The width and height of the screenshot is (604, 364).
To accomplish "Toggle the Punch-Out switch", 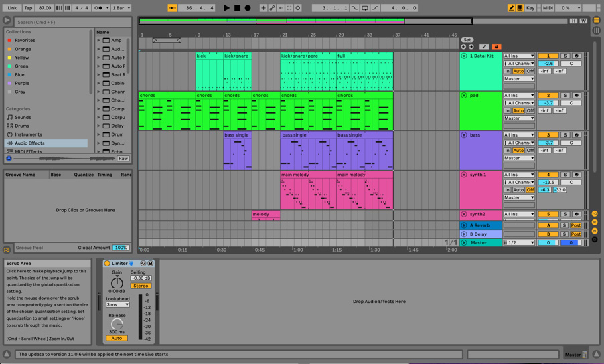I will (x=375, y=8).
